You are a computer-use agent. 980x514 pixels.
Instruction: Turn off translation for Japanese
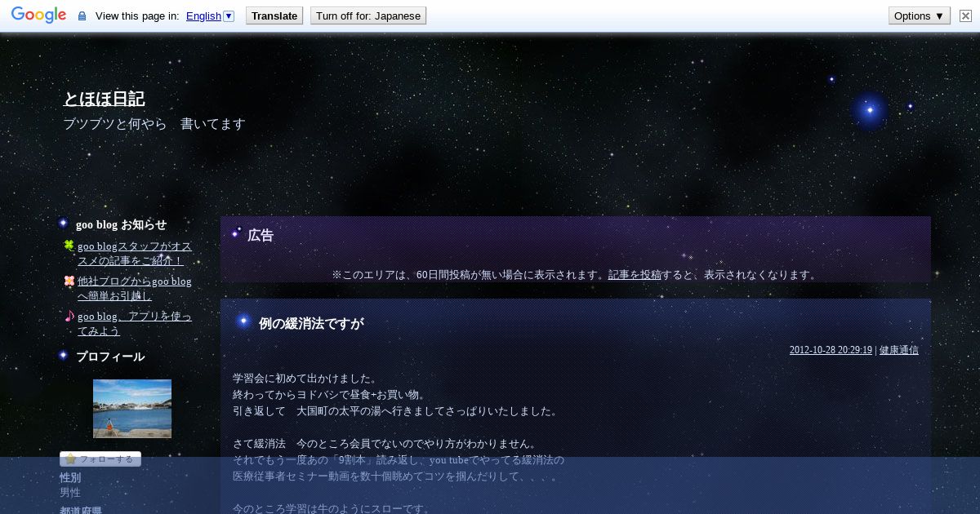click(x=368, y=16)
